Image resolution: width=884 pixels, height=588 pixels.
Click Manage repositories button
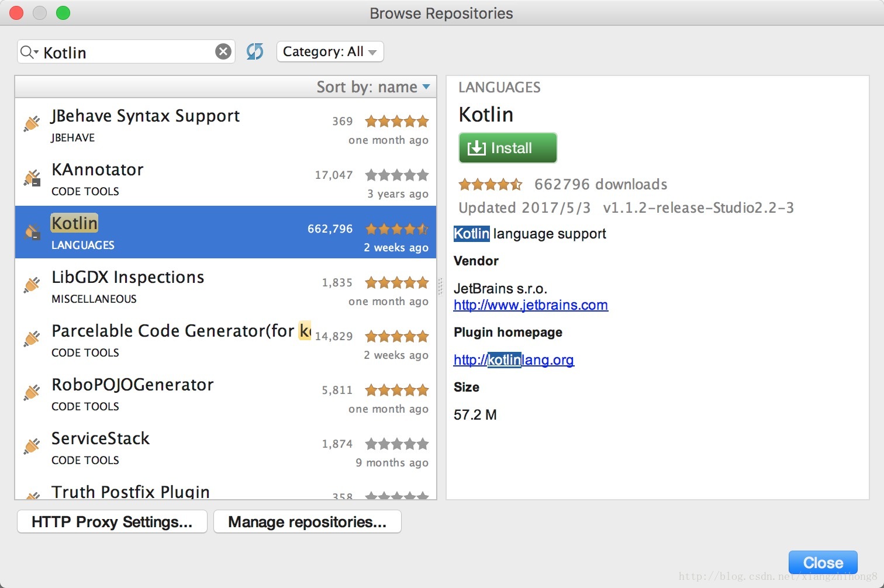tap(308, 521)
